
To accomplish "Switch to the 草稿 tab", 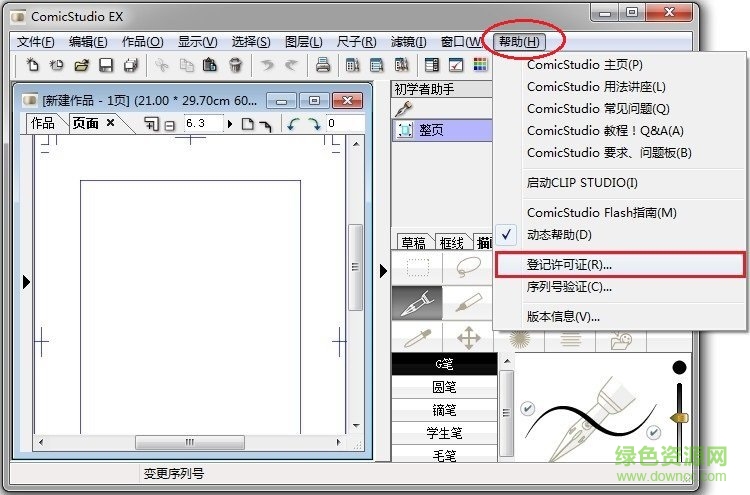I will click(414, 243).
